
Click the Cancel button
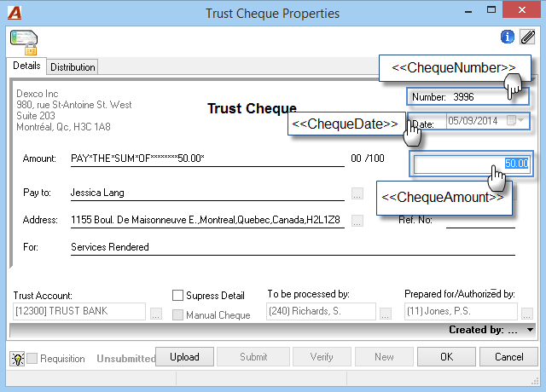(x=508, y=357)
